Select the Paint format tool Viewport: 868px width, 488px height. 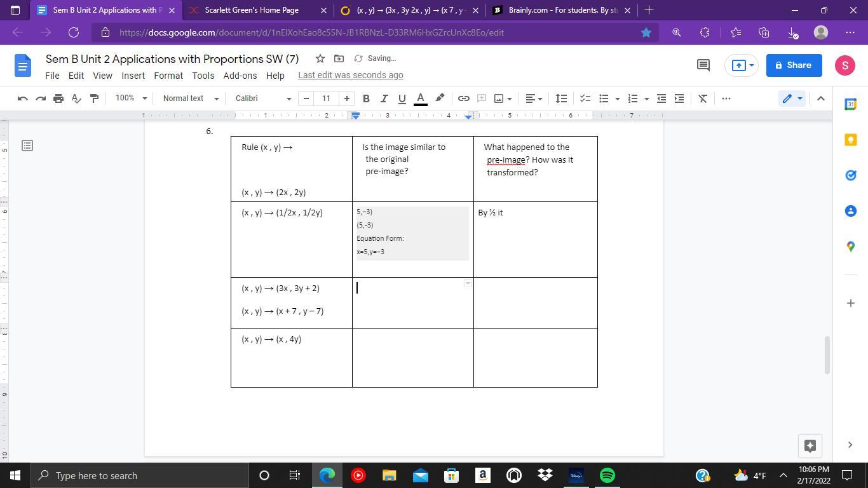click(x=94, y=98)
